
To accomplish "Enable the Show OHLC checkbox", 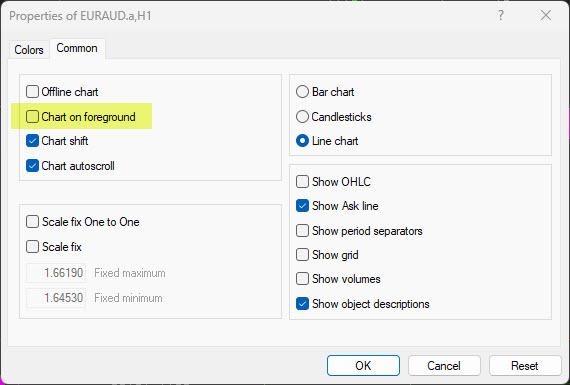I will (x=302, y=181).
